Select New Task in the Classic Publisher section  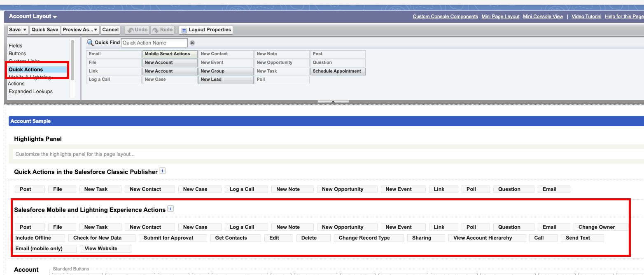pos(100,189)
